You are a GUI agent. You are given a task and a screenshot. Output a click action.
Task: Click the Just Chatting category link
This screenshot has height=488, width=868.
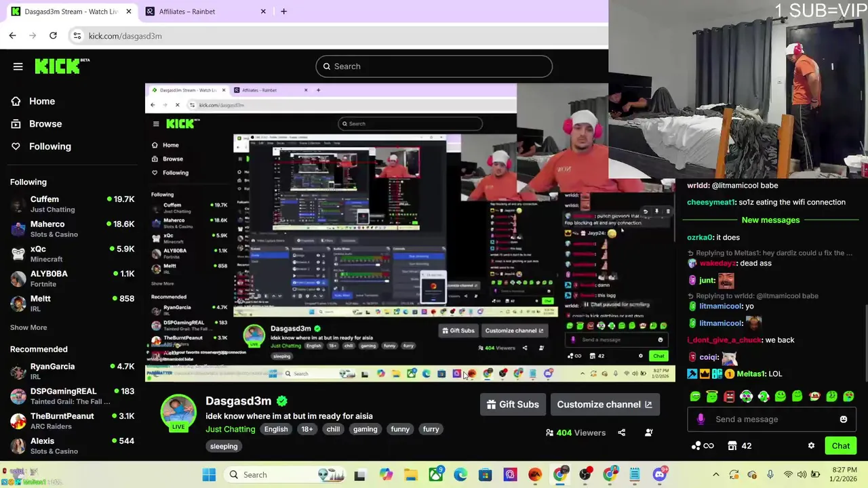[231, 429]
